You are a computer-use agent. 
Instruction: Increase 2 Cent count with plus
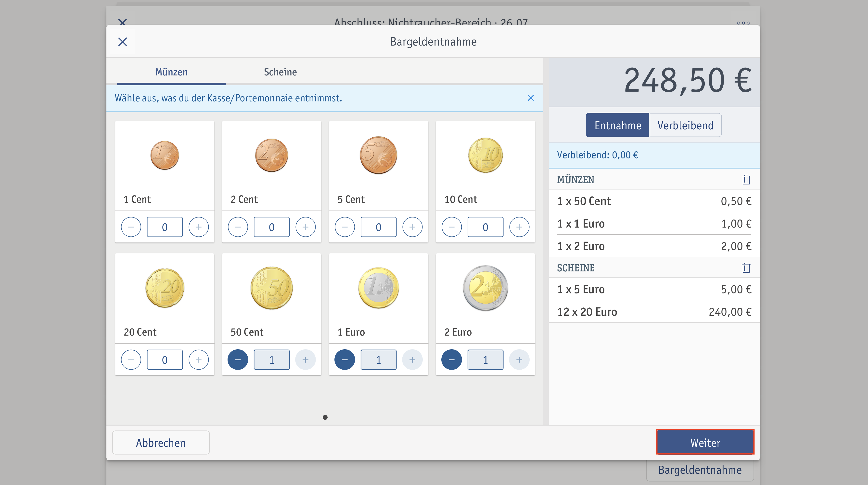pos(306,227)
